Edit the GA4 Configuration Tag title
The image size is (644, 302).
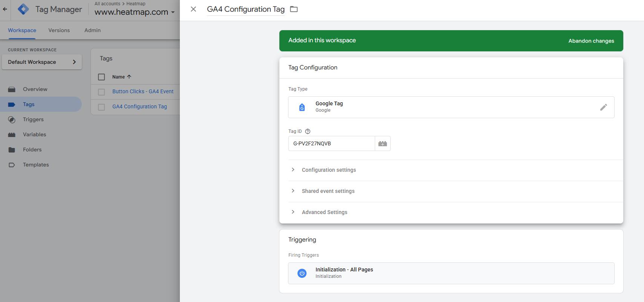click(x=246, y=9)
